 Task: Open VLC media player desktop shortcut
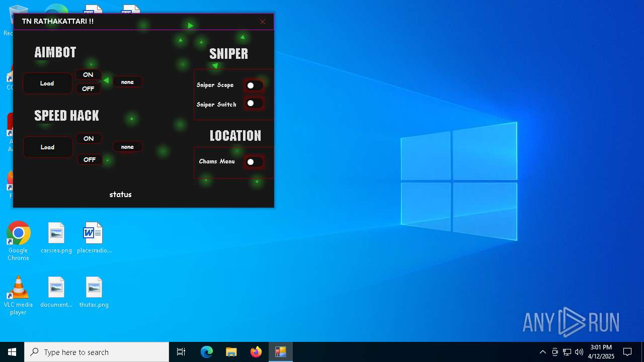point(18,296)
